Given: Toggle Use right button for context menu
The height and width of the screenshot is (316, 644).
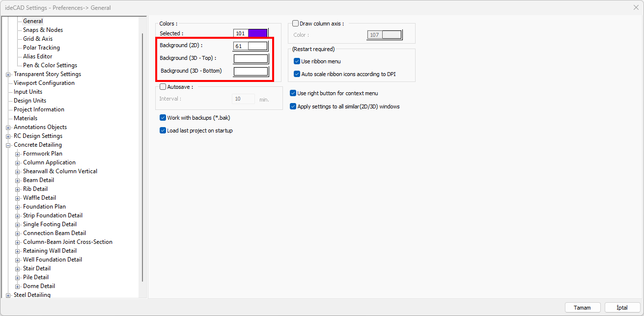Looking at the screenshot, I should click(293, 93).
